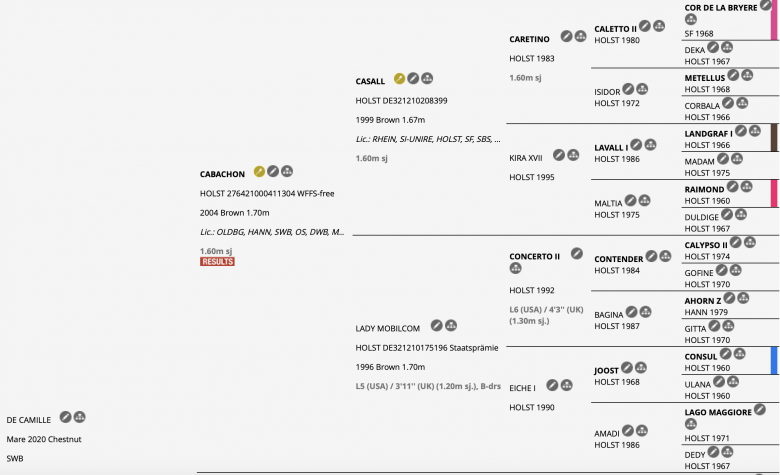Open the COR DE LA BRYERE name link
This screenshot has height=475, width=780.
coord(721,8)
